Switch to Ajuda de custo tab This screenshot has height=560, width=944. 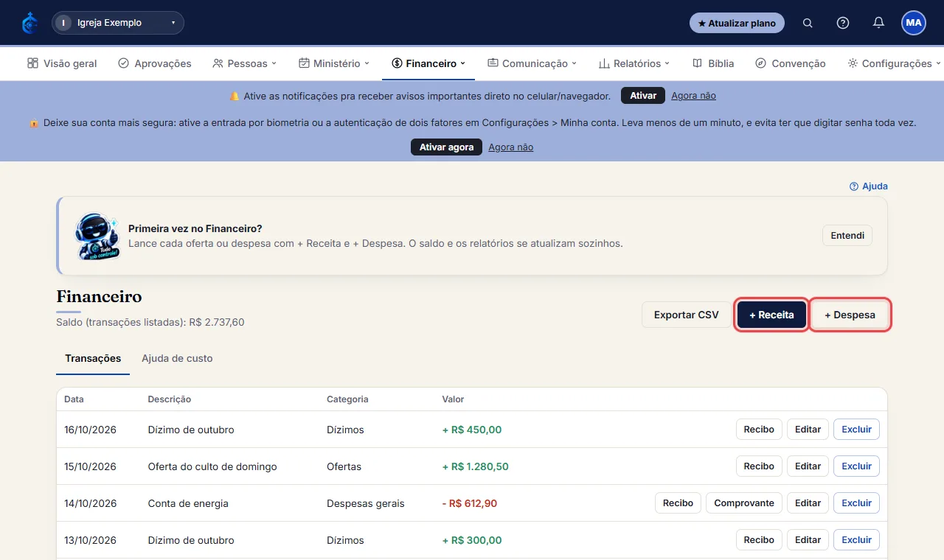pyautogui.click(x=177, y=359)
